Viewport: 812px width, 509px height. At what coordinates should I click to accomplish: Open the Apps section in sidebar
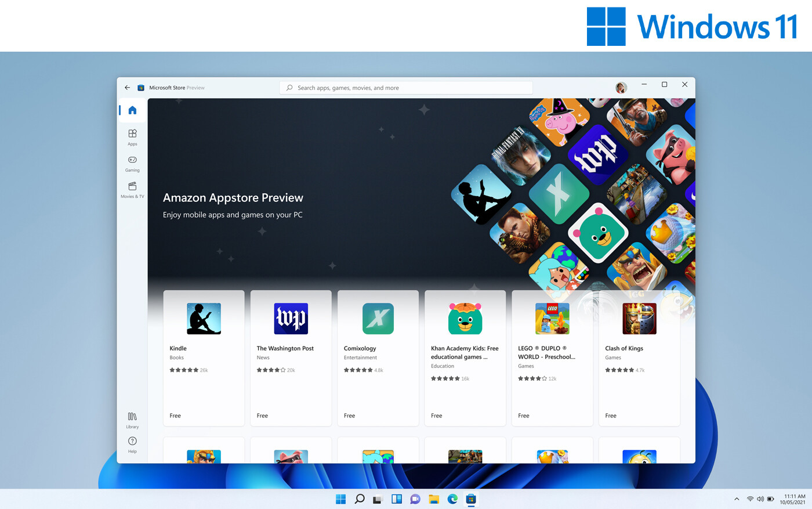[132, 138]
